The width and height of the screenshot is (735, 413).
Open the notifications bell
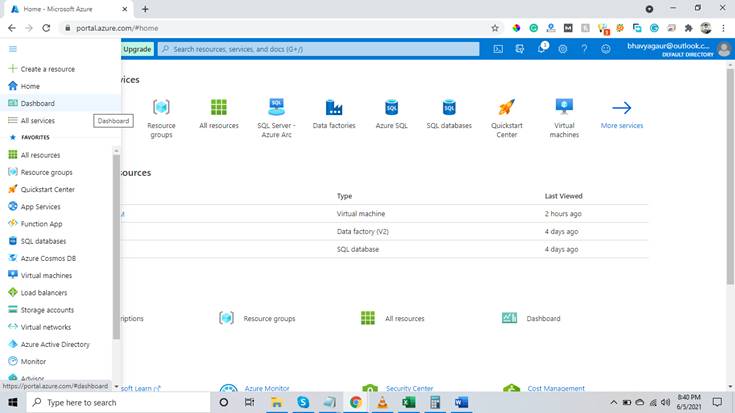click(x=541, y=49)
